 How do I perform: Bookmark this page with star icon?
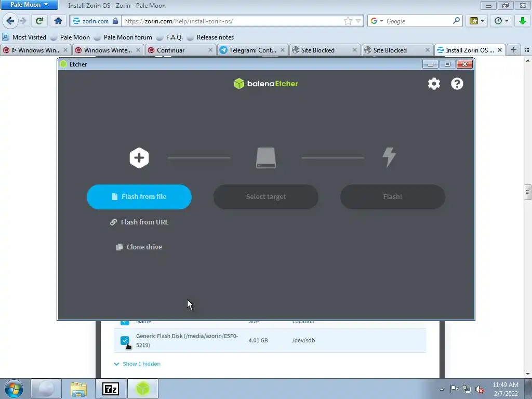click(348, 21)
